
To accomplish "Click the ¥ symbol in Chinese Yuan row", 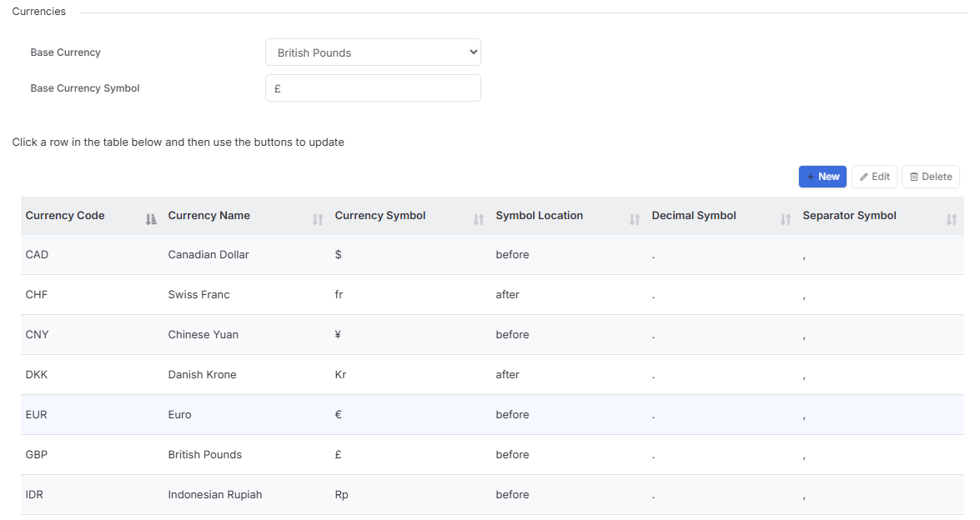I will 338,335.
